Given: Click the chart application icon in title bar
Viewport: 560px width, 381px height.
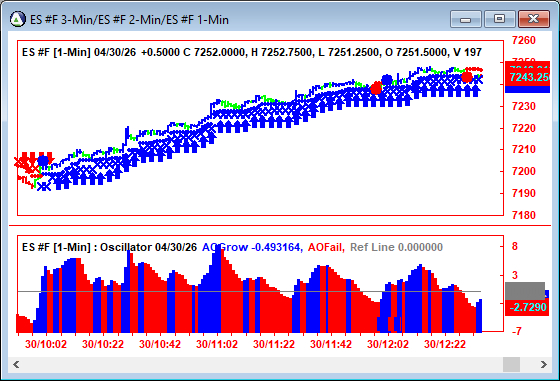Looking at the screenshot, I should tap(18, 19).
